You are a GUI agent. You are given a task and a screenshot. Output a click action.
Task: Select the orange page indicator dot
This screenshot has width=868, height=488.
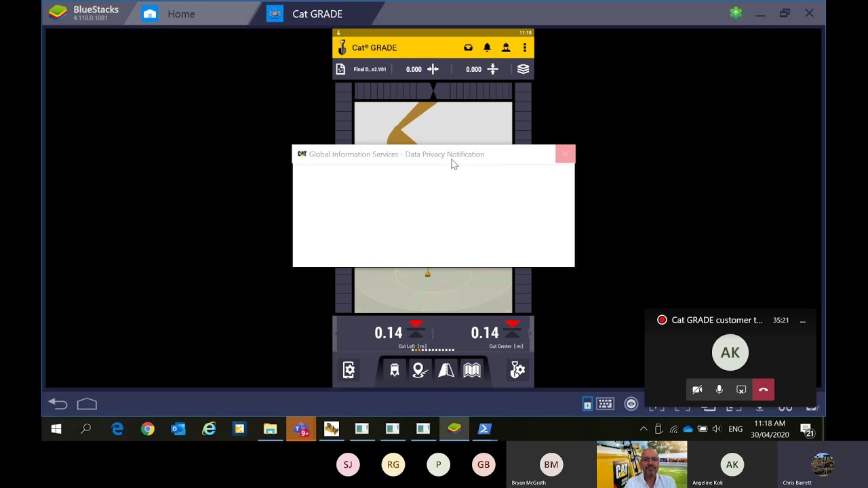click(x=418, y=350)
